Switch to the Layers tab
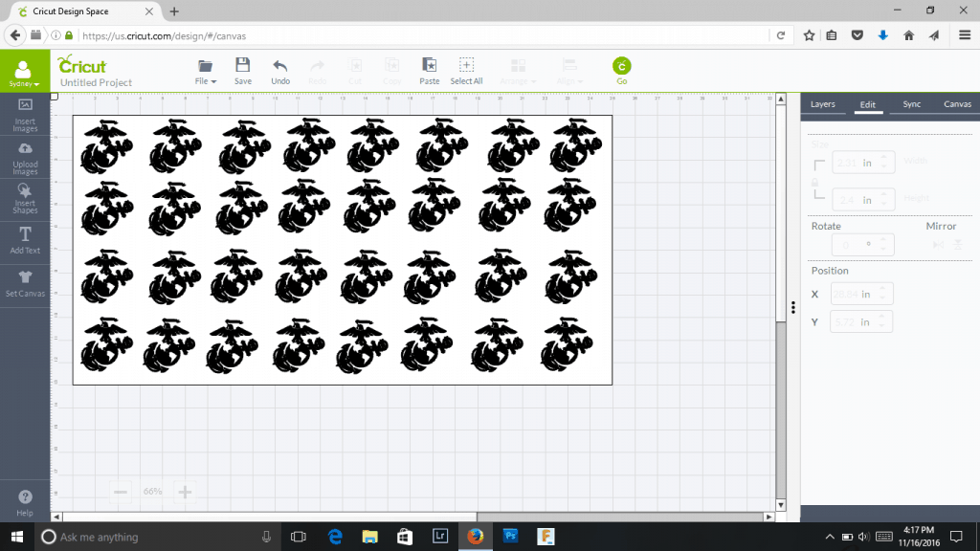The width and height of the screenshot is (980, 551). coord(822,104)
